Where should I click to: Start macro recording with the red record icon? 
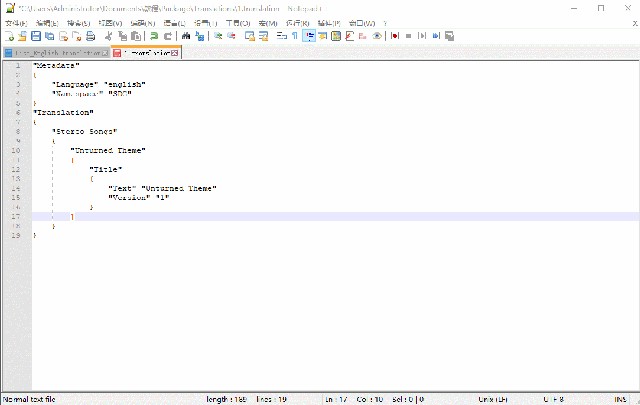(395, 36)
